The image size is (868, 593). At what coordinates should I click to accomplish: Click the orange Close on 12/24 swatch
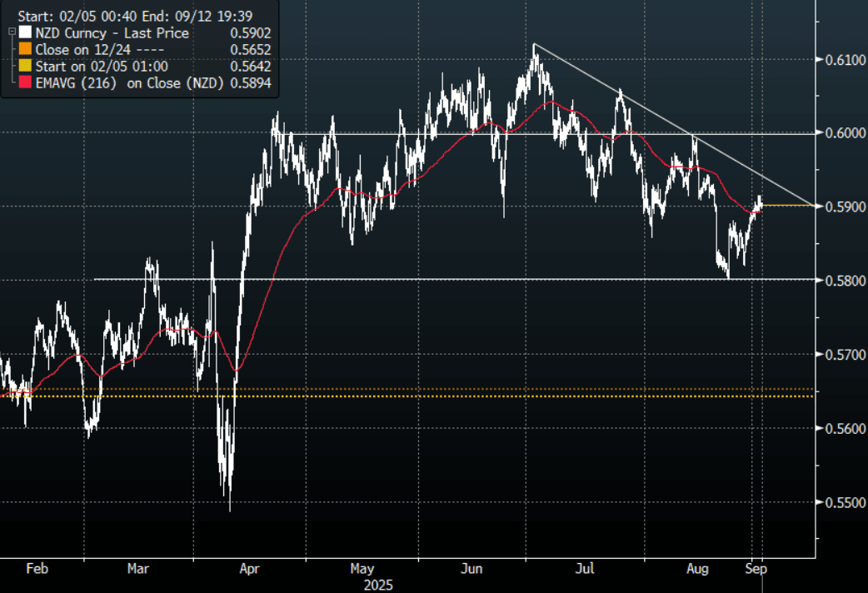tap(27, 49)
